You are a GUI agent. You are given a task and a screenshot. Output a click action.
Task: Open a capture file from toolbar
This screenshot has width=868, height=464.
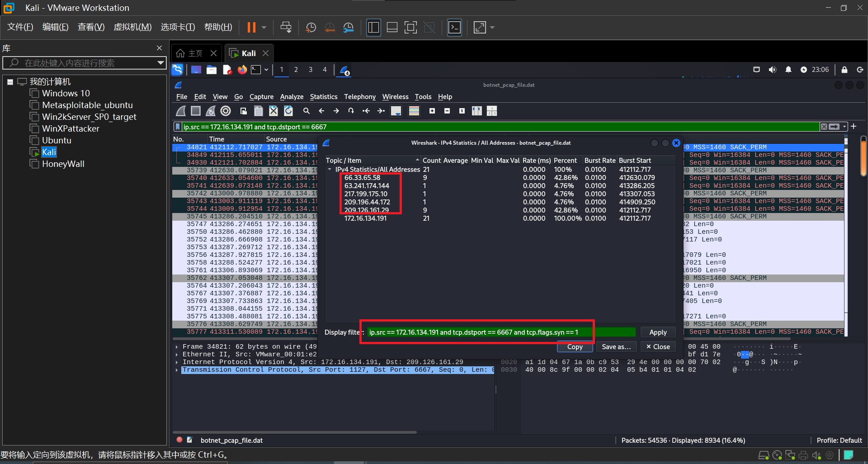[244, 111]
